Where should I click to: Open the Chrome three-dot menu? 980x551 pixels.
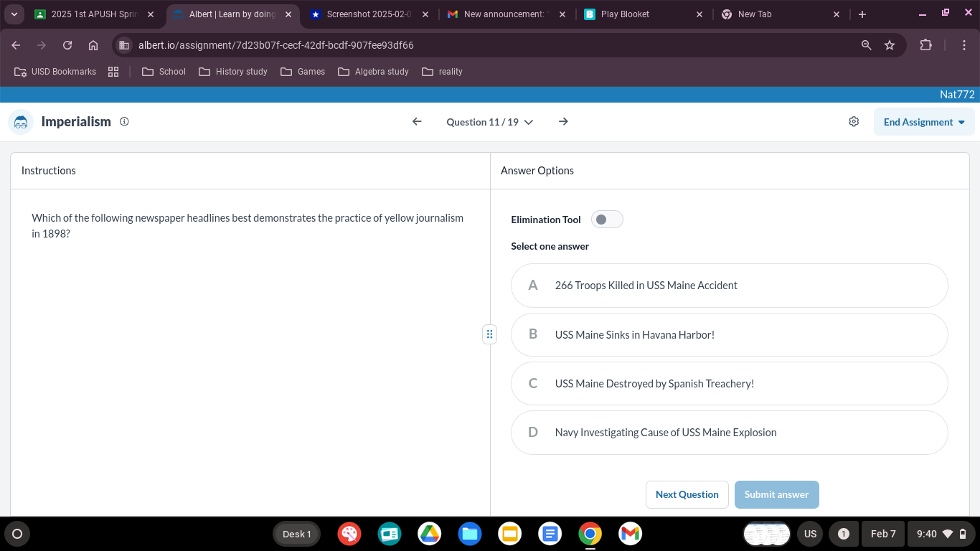pyautogui.click(x=964, y=45)
